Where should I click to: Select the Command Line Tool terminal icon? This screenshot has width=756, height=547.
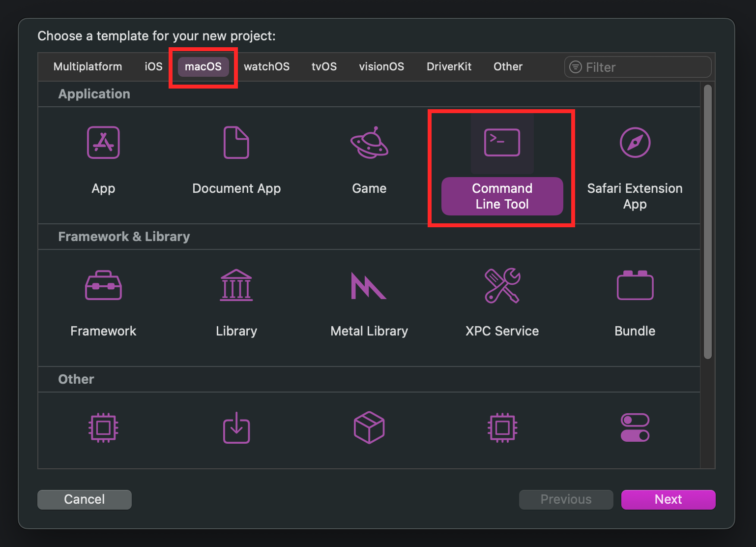(x=502, y=143)
